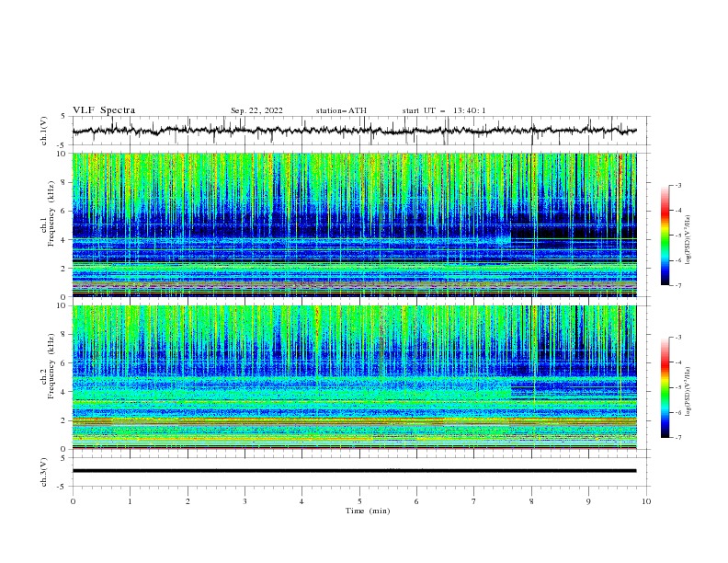The height and width of the screenshot is (563, 728).
Task: Click the "-7" tick on ch.1 colorbar
Action: pos(677,285)
